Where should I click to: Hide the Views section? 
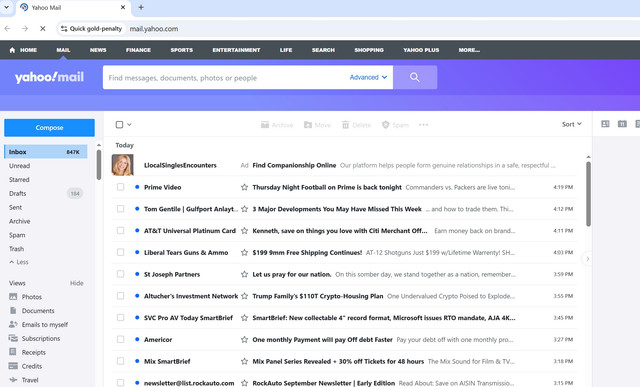coord(76,283)
